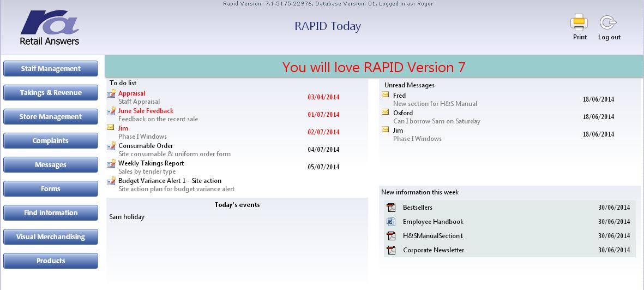The height and width of the screenshot is (290, 644).
Task: Click the 'New information this week' heading
Action: (420, 192)
